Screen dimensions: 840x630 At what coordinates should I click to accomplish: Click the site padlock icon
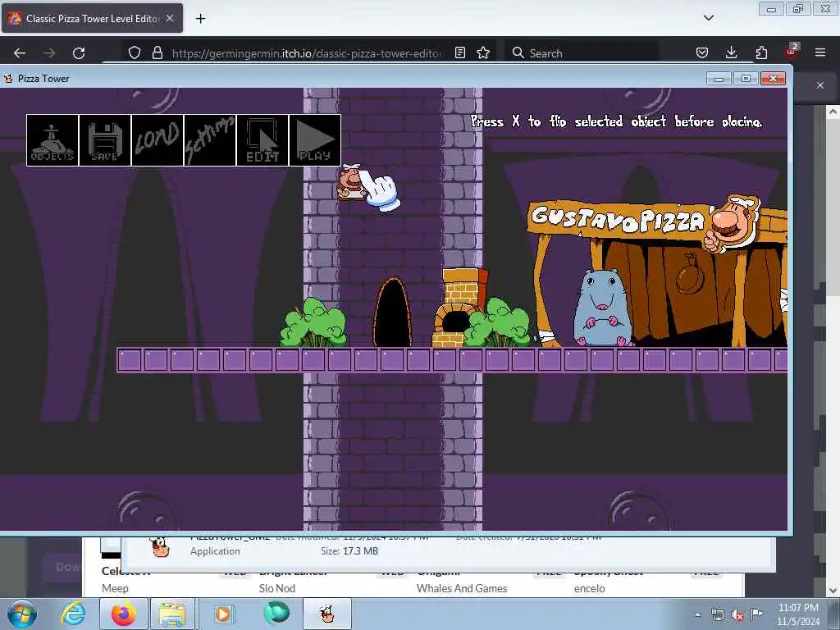point(157,53)
